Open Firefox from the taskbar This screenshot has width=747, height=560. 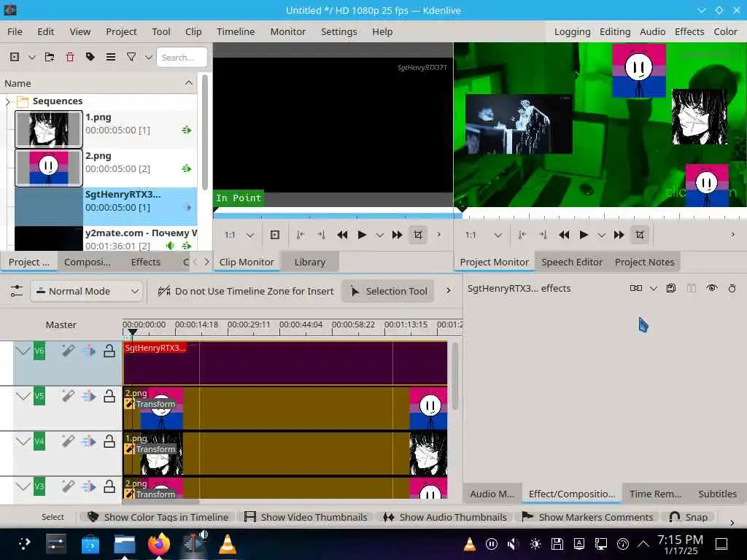pyautogui.click(x=159, y=544)
